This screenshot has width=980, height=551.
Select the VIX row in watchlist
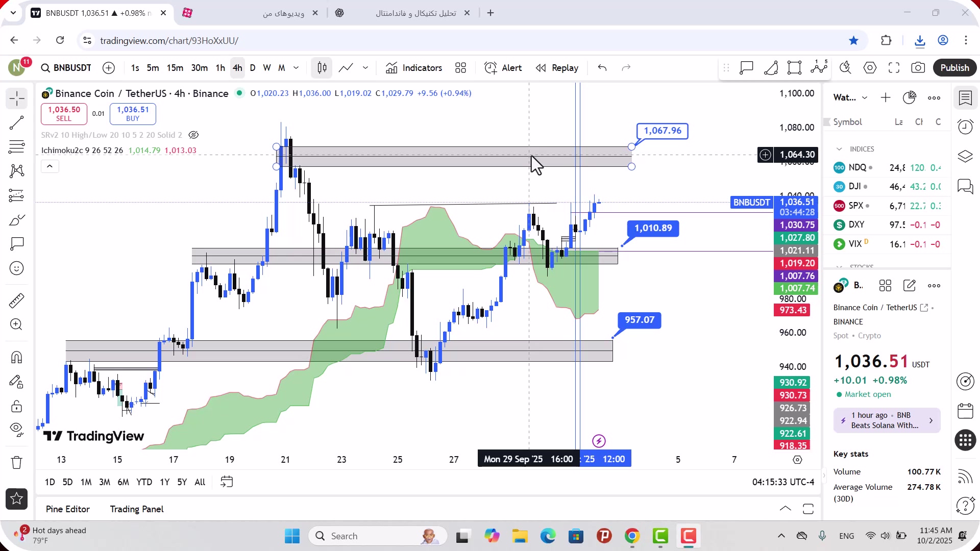point(887,244)
